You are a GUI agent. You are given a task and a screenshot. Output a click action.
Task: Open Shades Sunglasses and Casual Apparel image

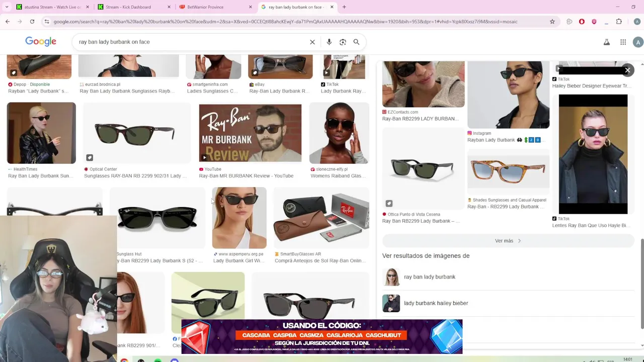(x=508, y=172)
